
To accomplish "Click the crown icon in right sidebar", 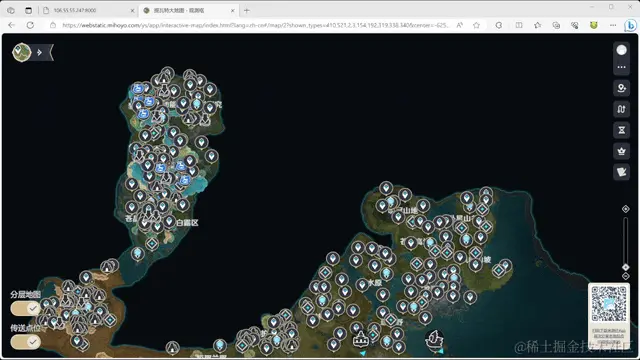I will [x=621, y=151].
